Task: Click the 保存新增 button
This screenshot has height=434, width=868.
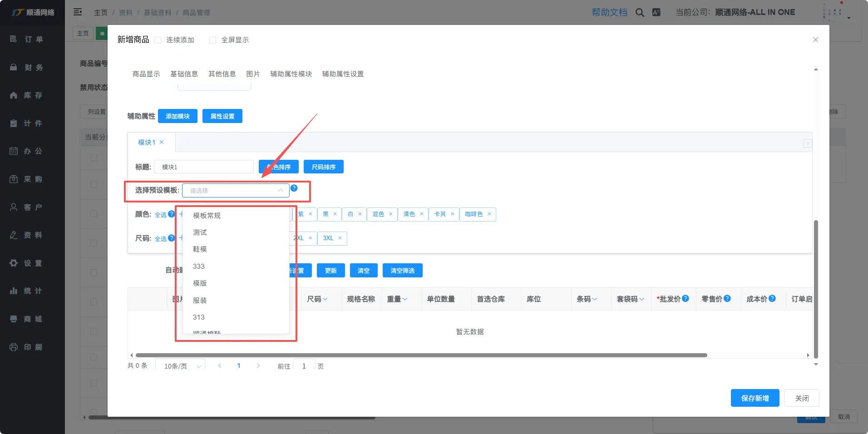Action: (755, 398)
